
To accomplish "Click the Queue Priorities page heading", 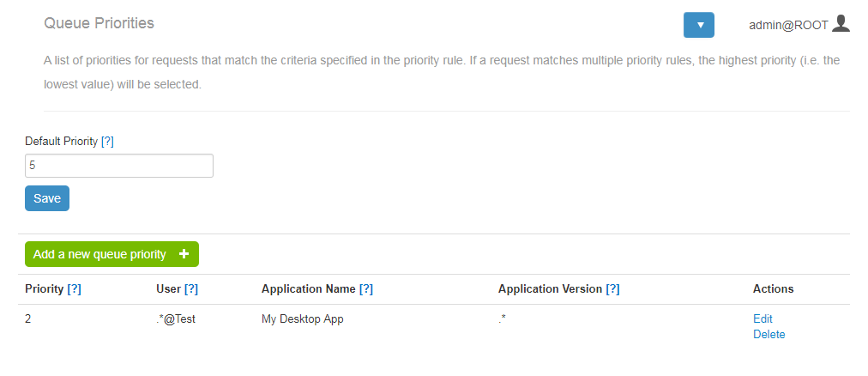I will (x=99, y=23).
